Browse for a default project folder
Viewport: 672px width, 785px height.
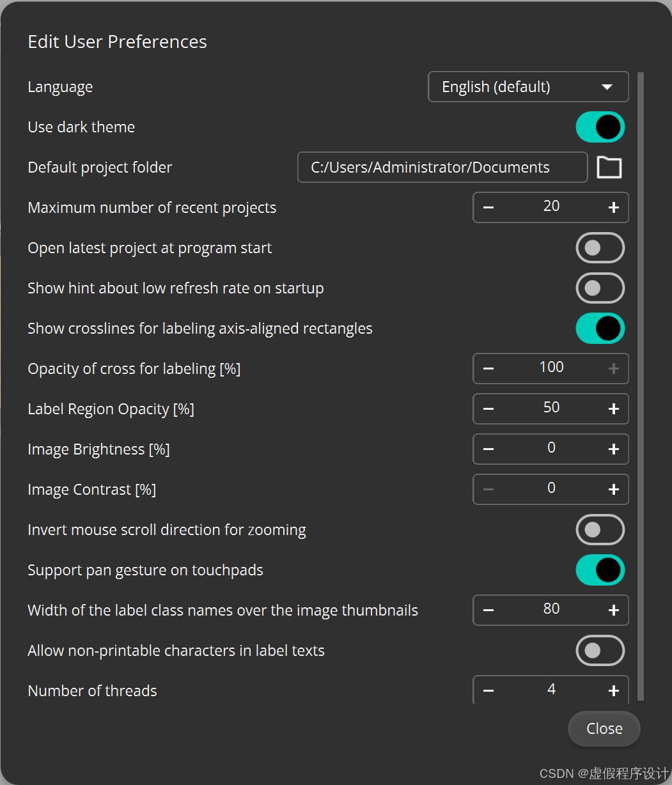(x=609, y=167)
